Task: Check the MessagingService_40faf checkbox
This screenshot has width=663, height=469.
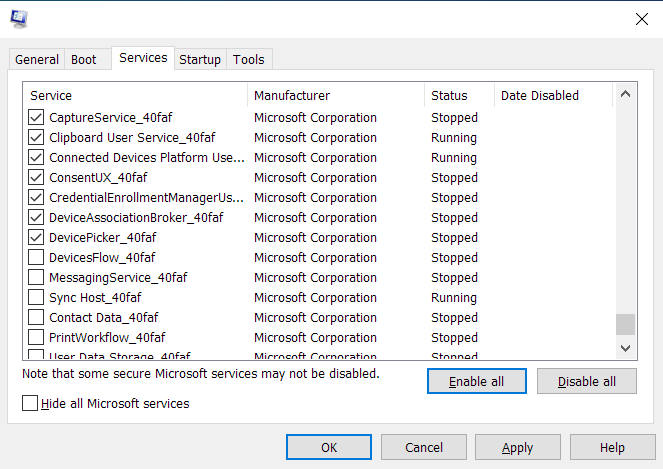Action: click(x=36, y=278)
